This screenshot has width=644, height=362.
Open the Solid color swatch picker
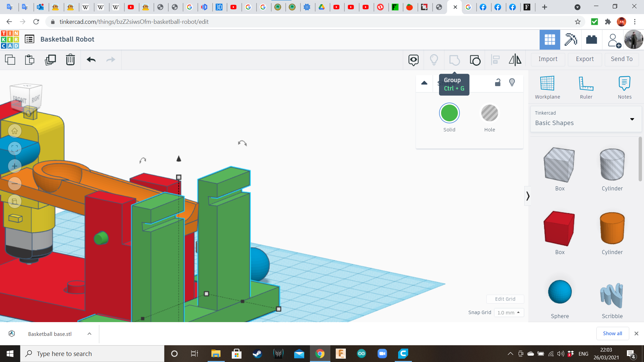pos(449,113)
